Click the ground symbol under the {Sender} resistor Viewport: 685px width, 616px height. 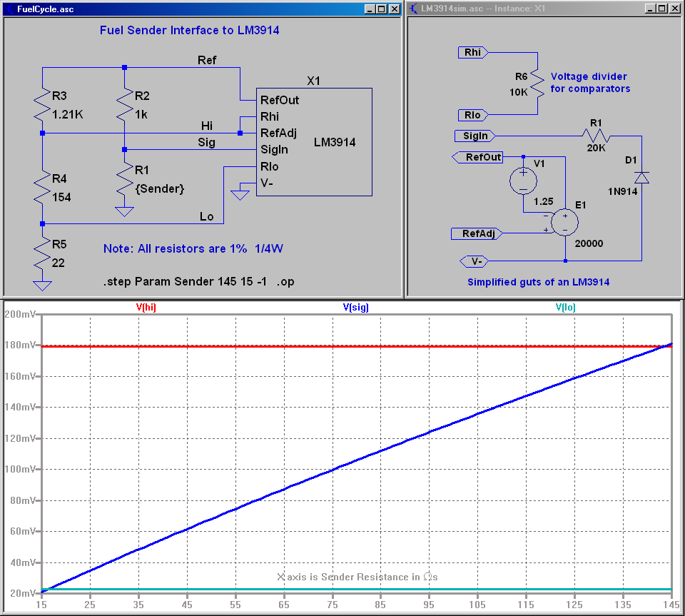coord(124,211)
